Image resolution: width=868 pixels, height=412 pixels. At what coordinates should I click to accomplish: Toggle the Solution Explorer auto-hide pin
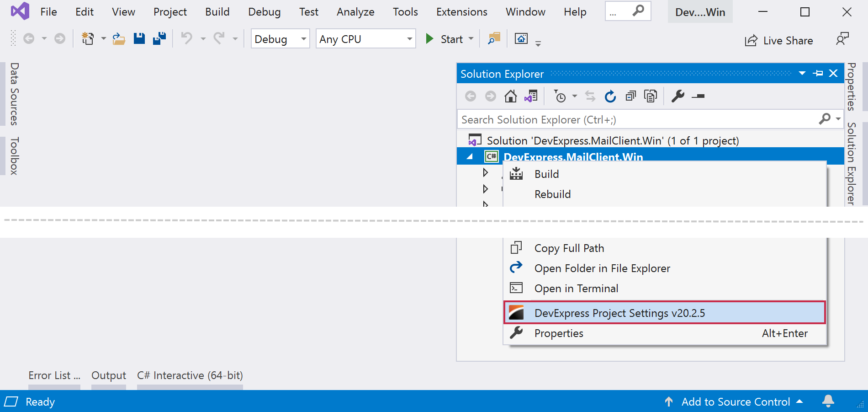click(x=818, y=74)
